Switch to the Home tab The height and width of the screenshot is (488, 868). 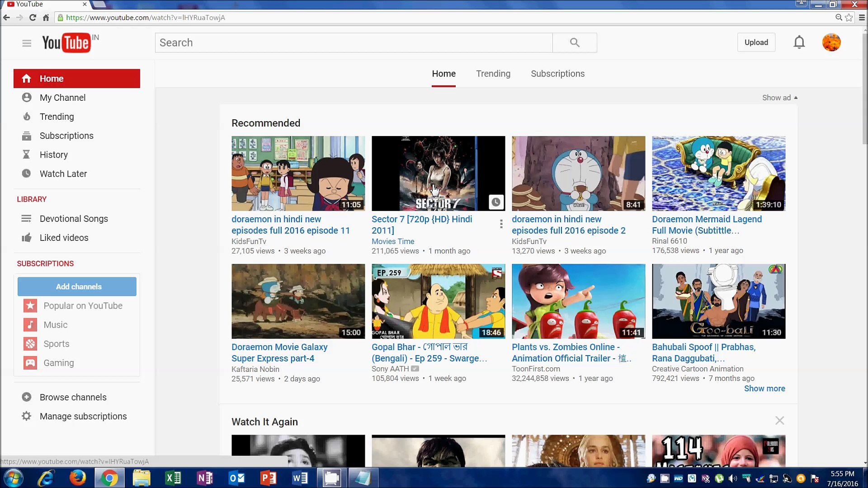[x=443, y=74]
